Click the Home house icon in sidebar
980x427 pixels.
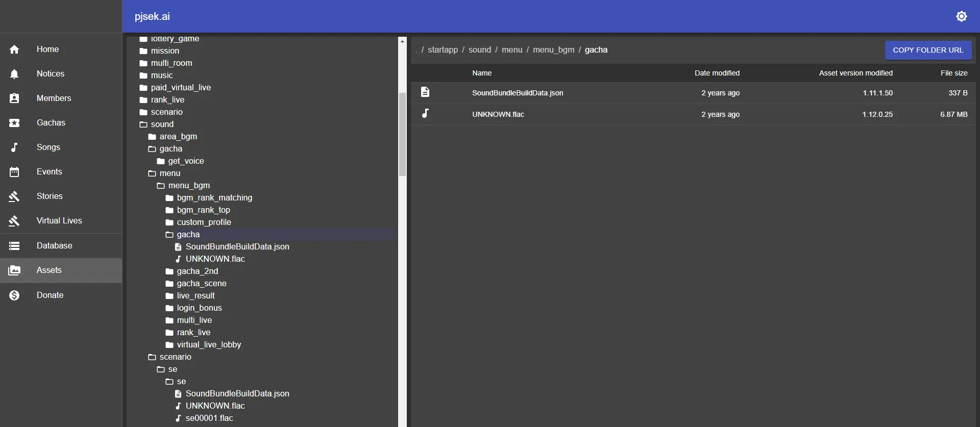[x=14, y=49]
